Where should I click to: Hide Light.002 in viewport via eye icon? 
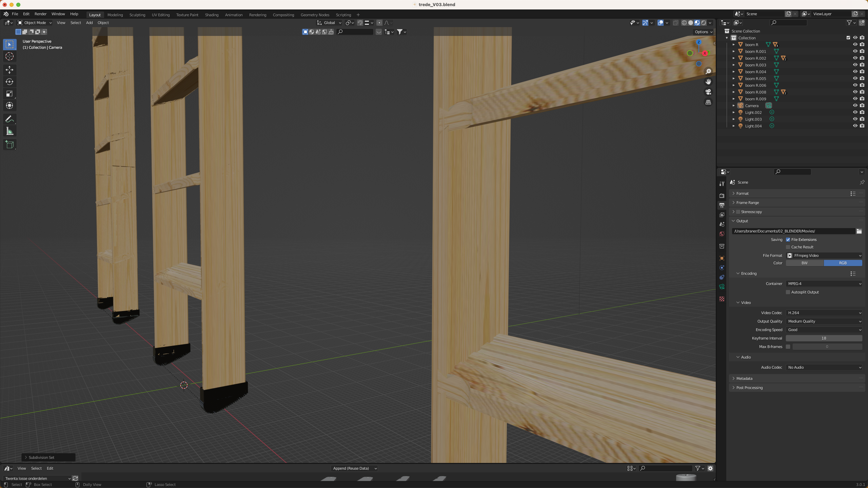click(x=855, y=112)
